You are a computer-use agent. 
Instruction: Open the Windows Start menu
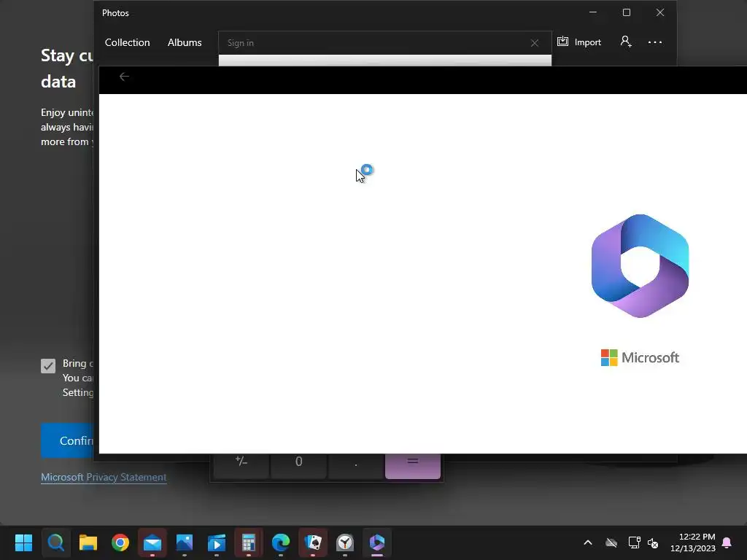23,542
